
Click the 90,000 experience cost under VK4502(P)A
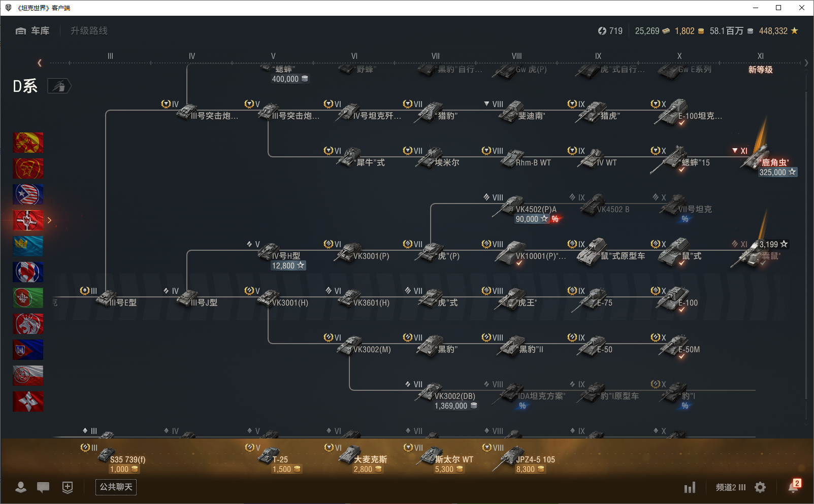tap(532, 219)
